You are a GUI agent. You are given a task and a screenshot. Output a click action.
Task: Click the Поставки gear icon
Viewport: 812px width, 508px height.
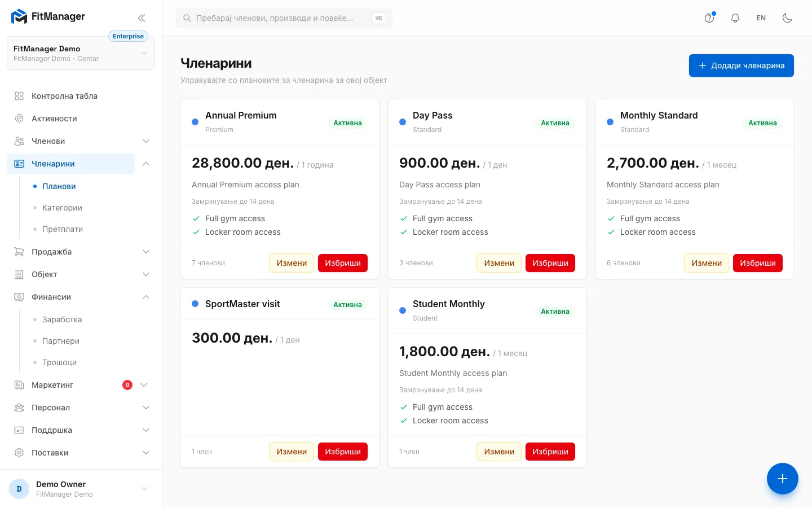click(19, 453)
